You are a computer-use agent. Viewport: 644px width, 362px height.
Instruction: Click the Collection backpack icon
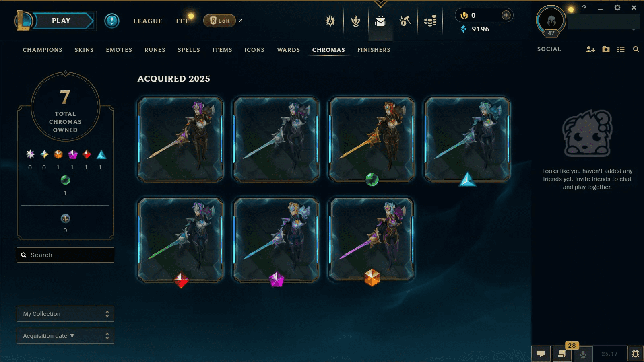380,21
